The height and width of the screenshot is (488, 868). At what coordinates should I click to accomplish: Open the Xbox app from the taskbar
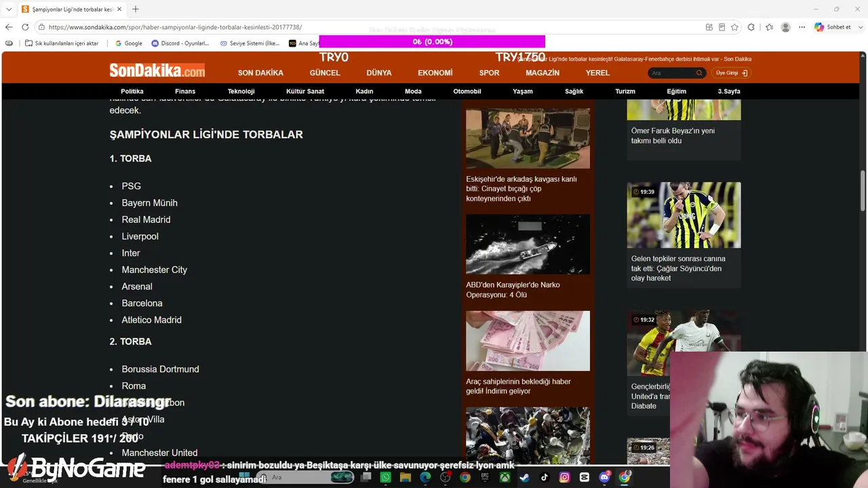[505, 477]
